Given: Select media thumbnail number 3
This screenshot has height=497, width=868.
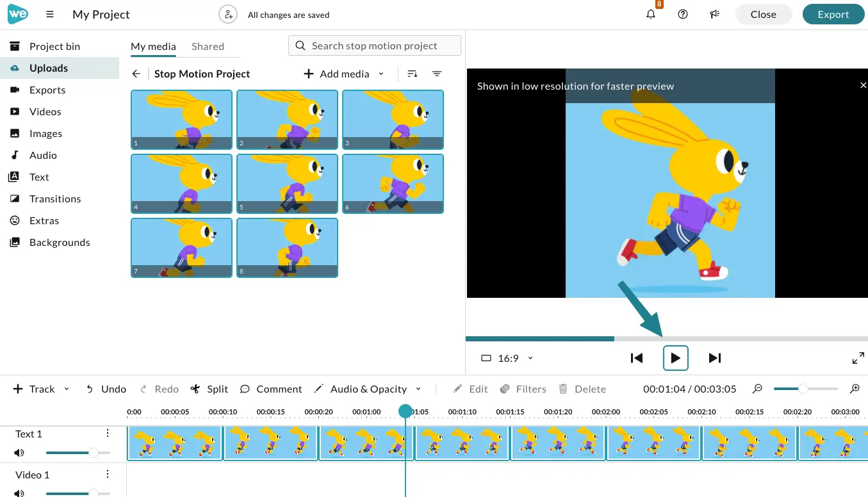Looking at the screenshot, I should 393,120.
